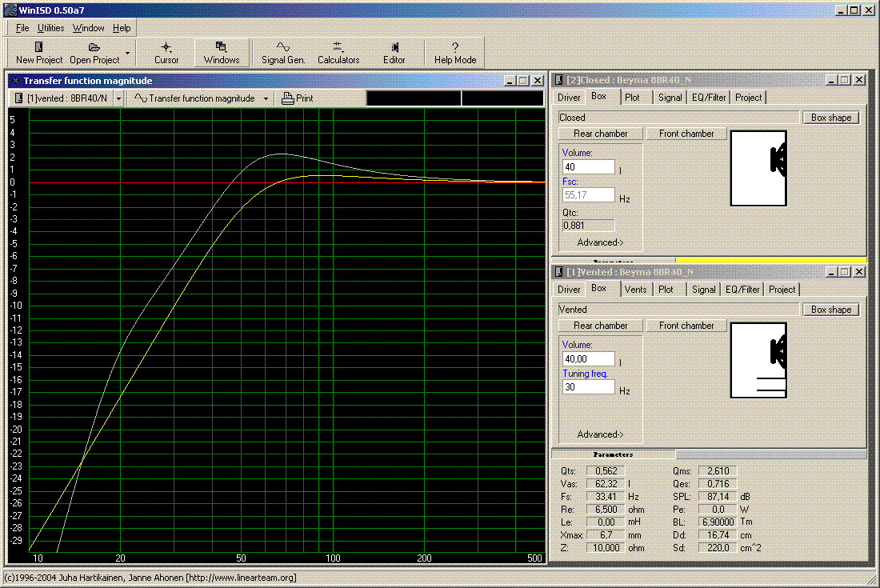Expand the Transfer function magnitude graph dropdown
Viewport: 880px width, 588px height.
[266, 98]
